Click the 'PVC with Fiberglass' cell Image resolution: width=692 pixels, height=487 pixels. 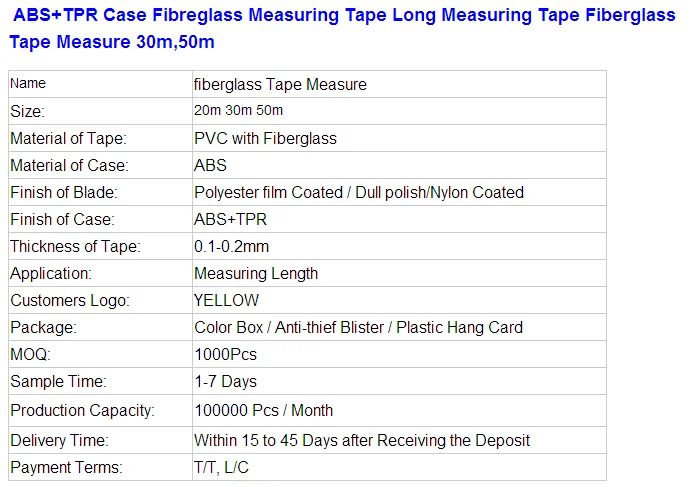pyautogui.click(x=265, y=139)
